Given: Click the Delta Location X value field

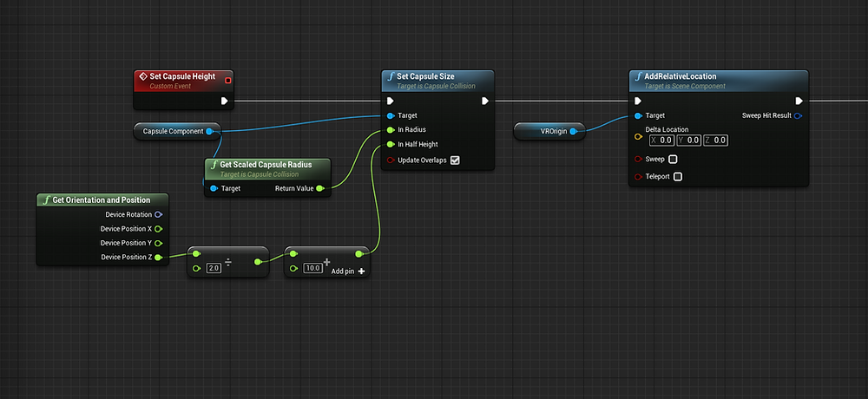Looking at the screenshot, I should coord(661,141).
